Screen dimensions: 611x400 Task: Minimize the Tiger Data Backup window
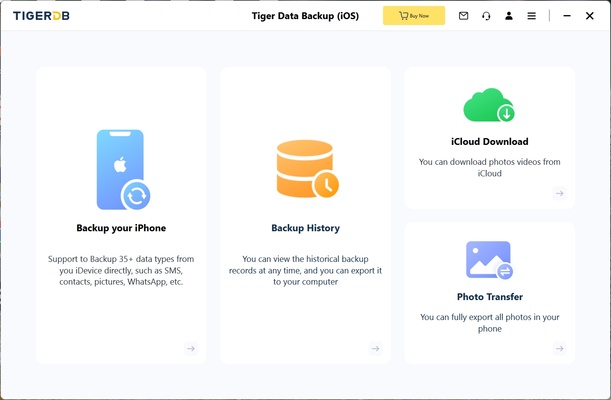pos(567,16)
